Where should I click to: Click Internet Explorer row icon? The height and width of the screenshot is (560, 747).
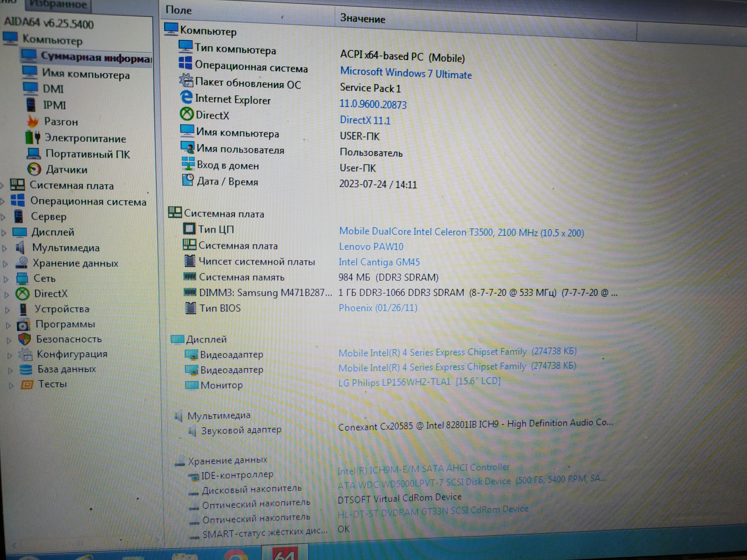[186, 97]
